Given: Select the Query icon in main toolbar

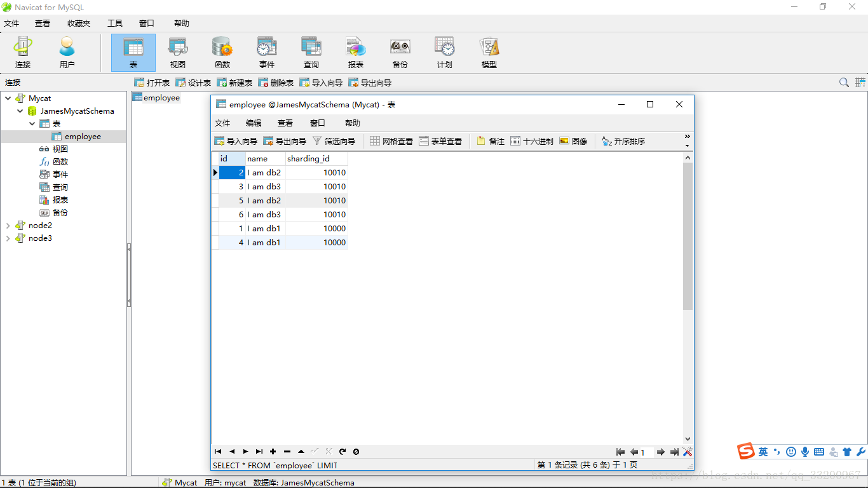Looking at the screenshot, I should 311,52.
